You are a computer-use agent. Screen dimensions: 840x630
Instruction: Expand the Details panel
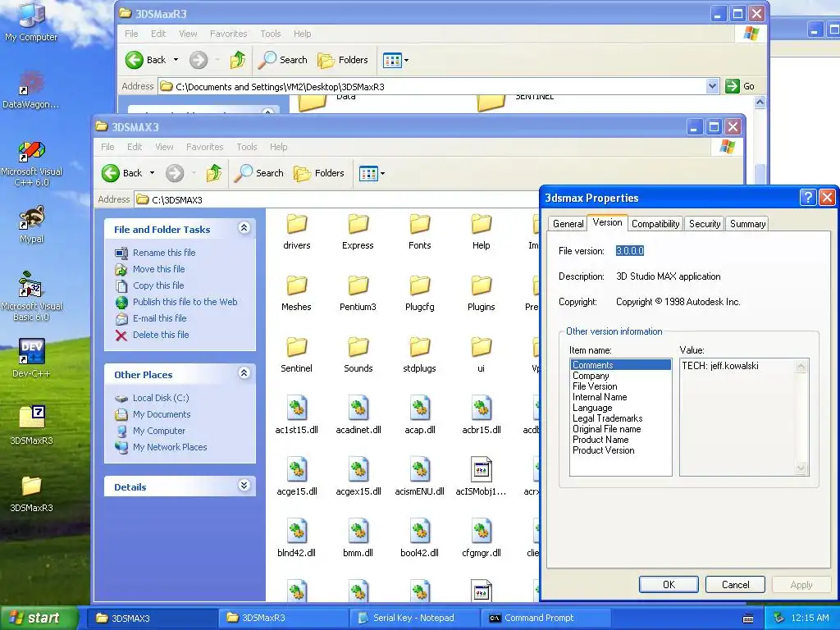coord(244,486)
